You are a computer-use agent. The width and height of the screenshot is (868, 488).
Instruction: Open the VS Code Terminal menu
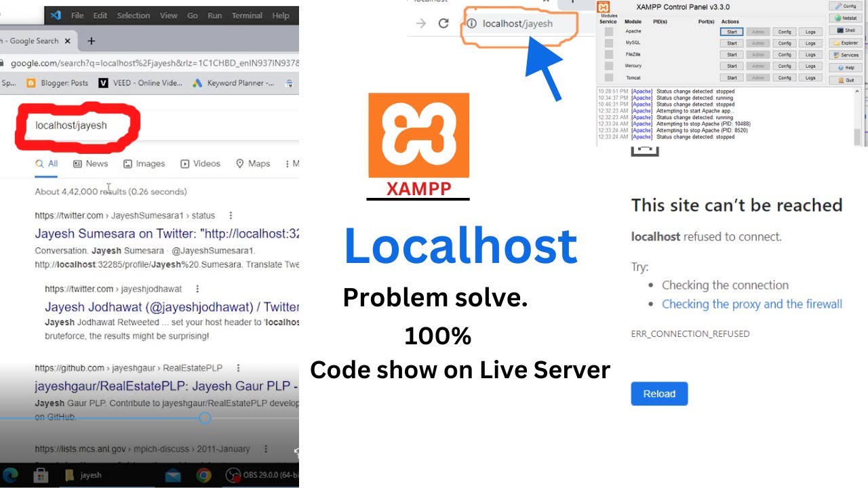(247, 15)
